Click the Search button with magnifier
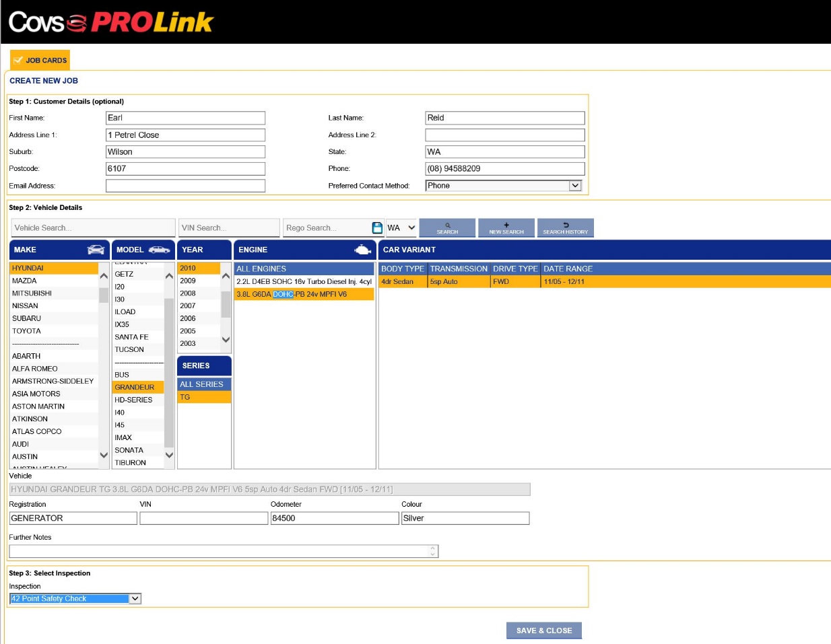Screen dimensions: 831x644 tap(447, 227)
